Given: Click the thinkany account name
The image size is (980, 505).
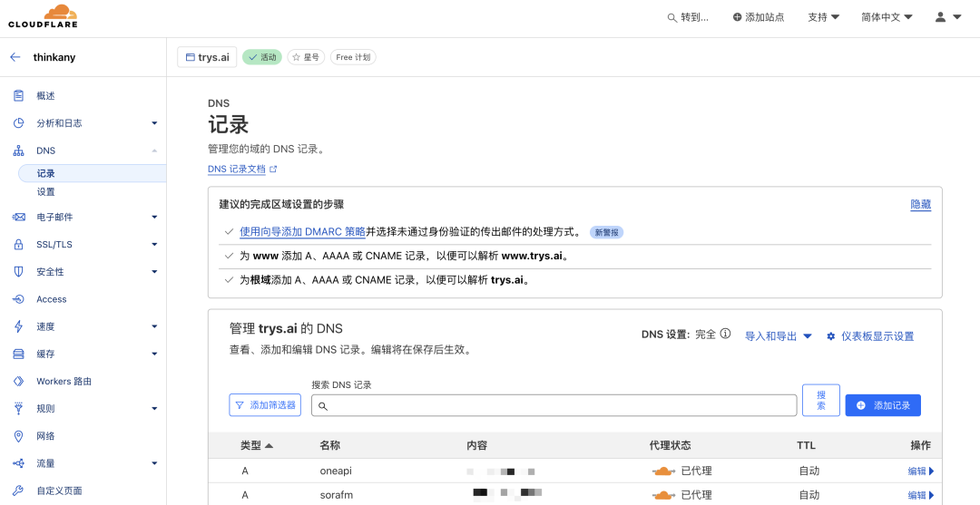Looking at the screenshot, I should tap(54, 57).
